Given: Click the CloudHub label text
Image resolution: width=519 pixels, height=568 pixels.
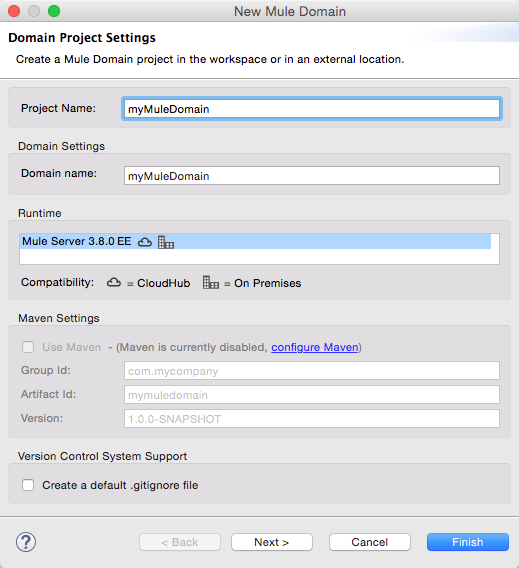Looking at the screenshot, I should click(x=163, y=283).
